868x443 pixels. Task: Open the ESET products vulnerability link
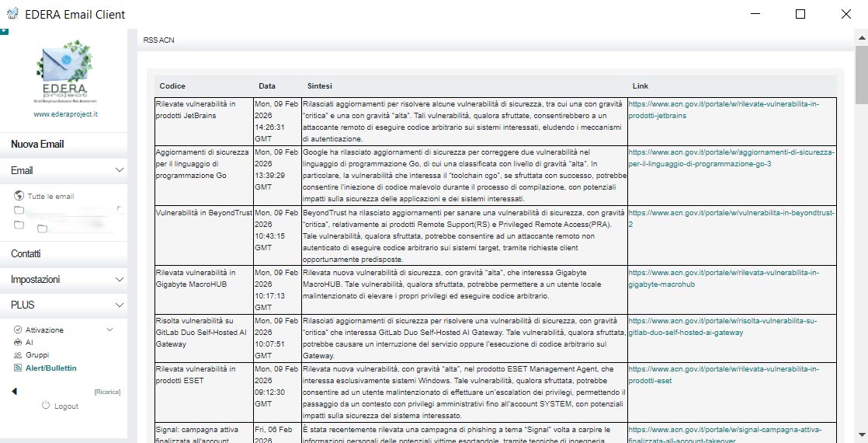click(x=724, y=375)
